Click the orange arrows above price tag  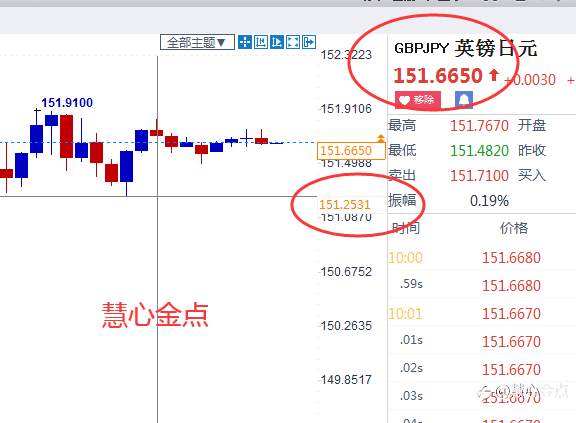pyautogui.click(x=381, y=138)
